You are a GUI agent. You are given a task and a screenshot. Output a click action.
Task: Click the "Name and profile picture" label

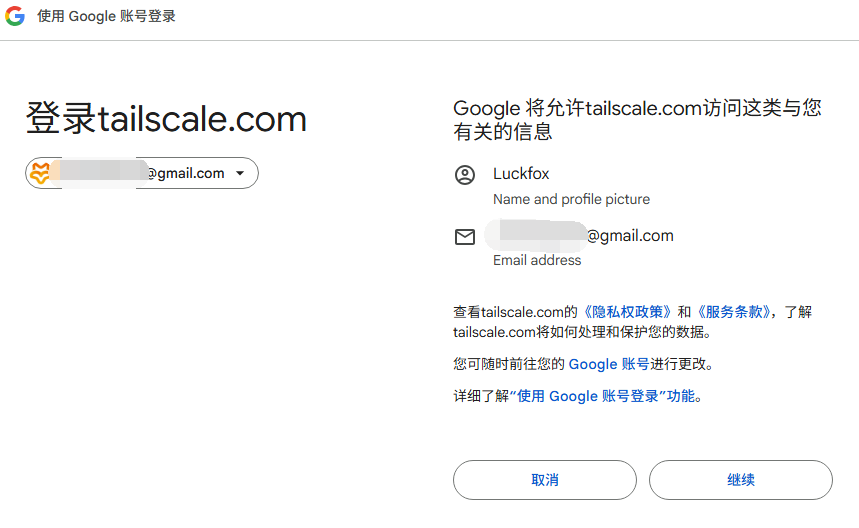(571, 199)
